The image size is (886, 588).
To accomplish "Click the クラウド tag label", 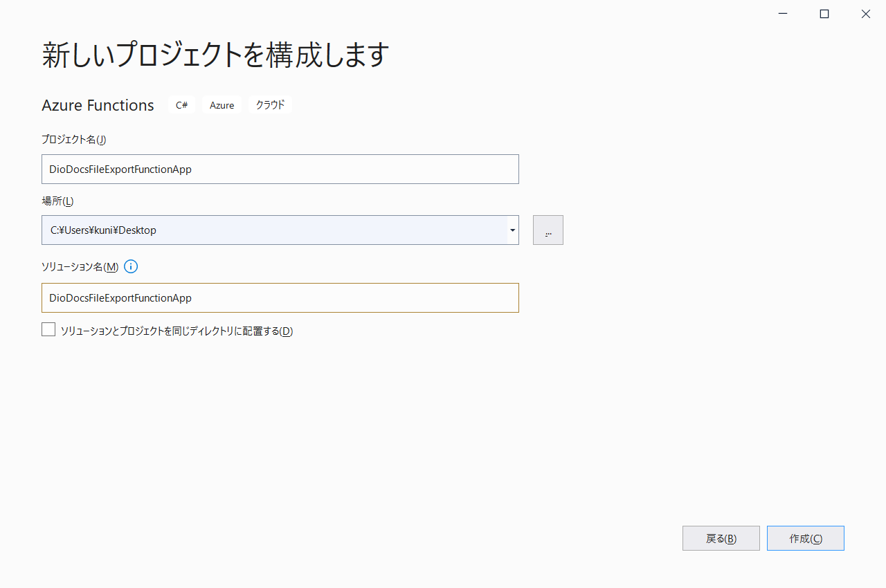I will tap(270, 105).
